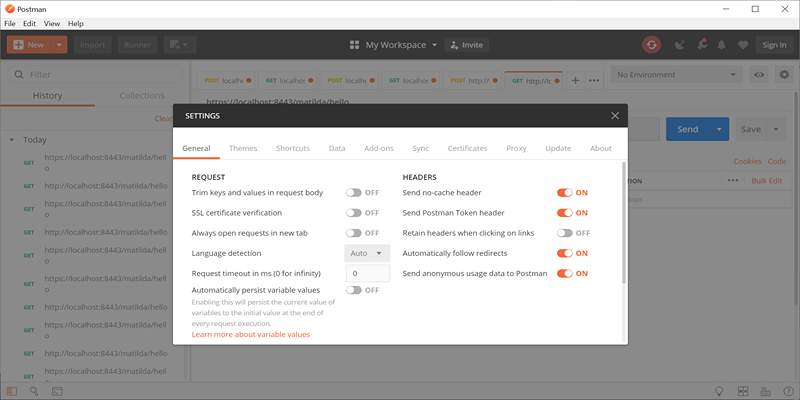Disable Send no-cache header toggle
The width and height of the screenshot is (800, 400).
click(564, 192)
